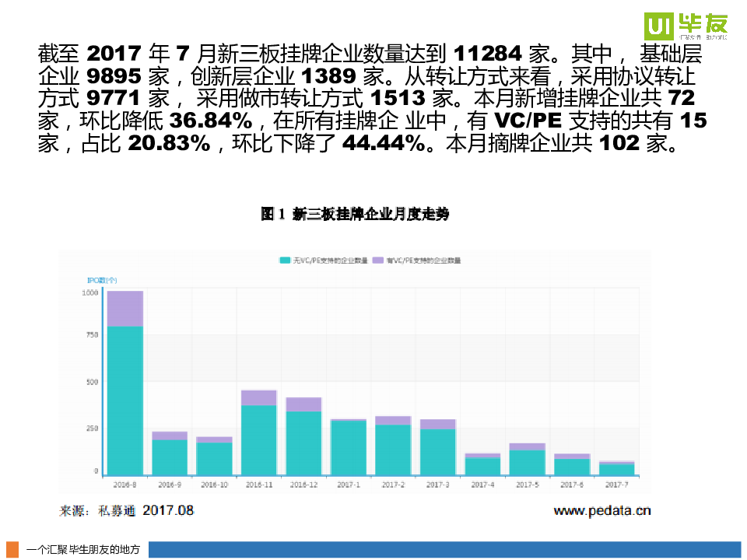Click the 2017-7 bar in chart
Viewport: 747px width, 560px height.
(616, 469)
